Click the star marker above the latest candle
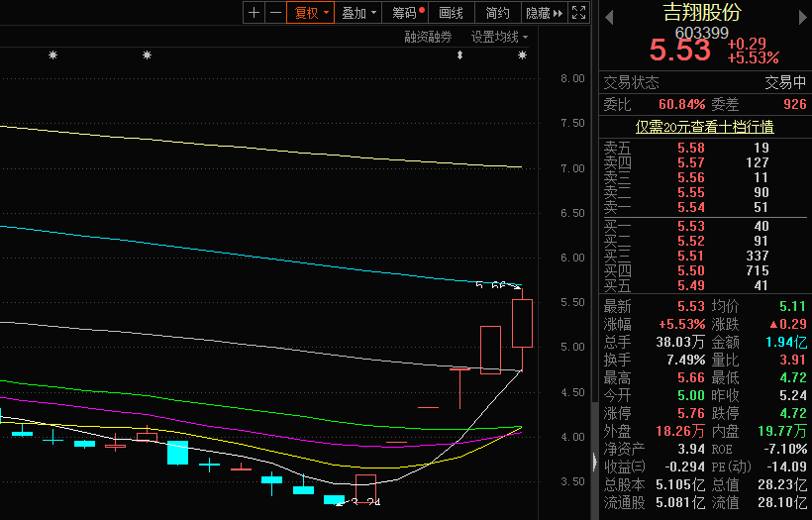The width and height of the screenshot is (812, 520). click(x=523, y=54)
